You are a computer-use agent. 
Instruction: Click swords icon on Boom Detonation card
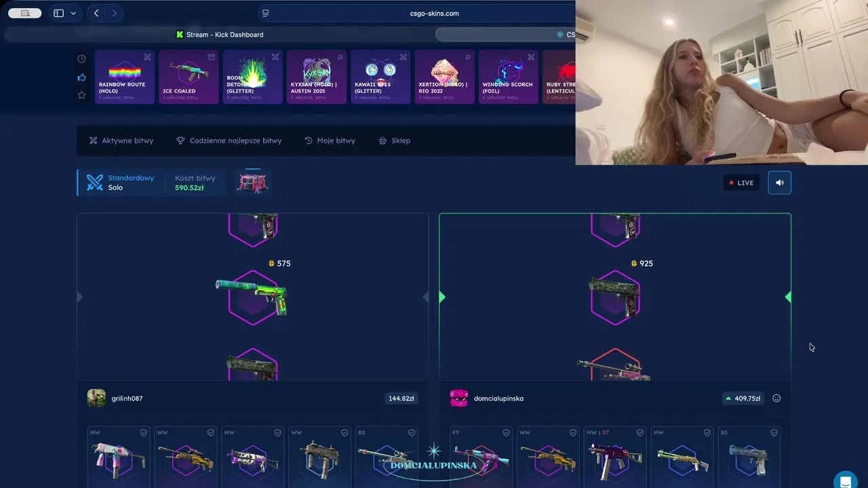(x=275, y=57)
